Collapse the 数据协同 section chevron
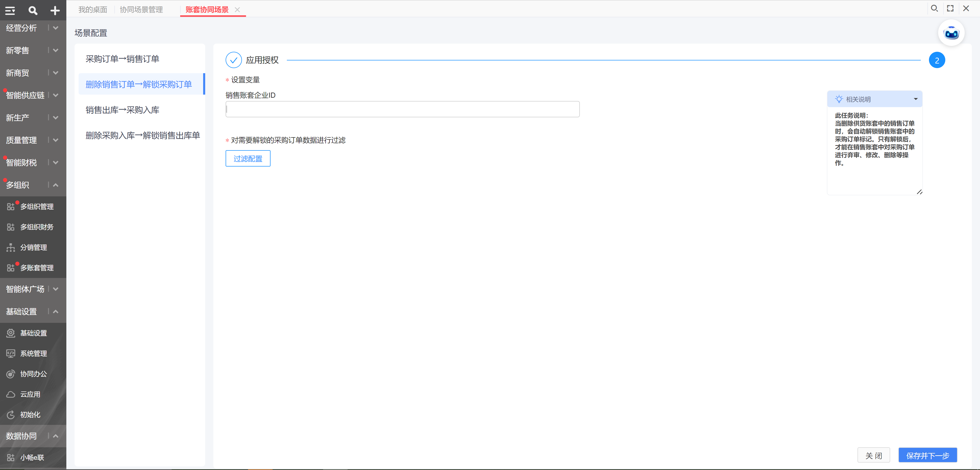The width and height of the screenshot is (980, 470). tap(56, 436)
